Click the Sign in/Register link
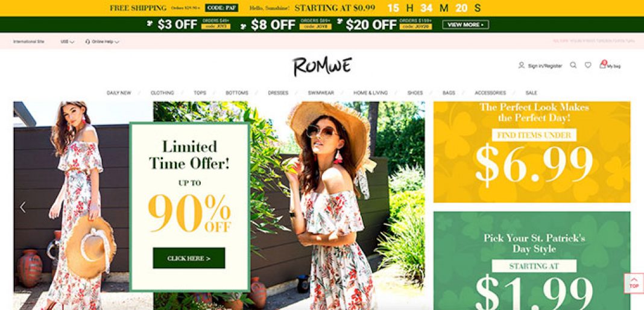The height and width of the screenshot is (310, 644). (x=545, y=66)
